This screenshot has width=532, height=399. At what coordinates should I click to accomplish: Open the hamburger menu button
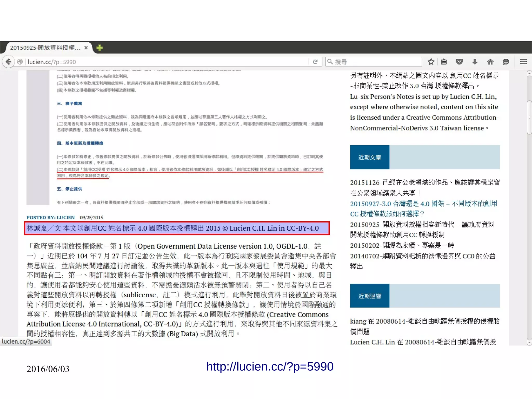[523, 62]
